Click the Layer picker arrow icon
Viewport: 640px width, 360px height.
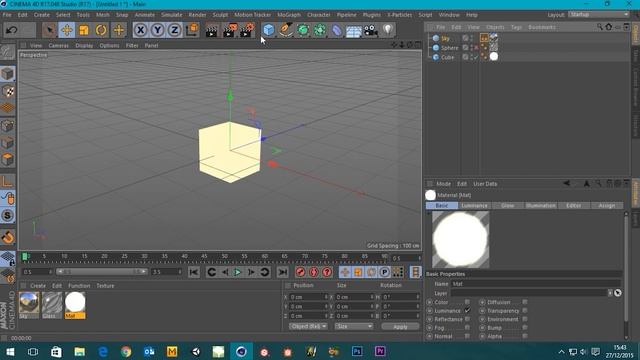(x=618, y=293)
